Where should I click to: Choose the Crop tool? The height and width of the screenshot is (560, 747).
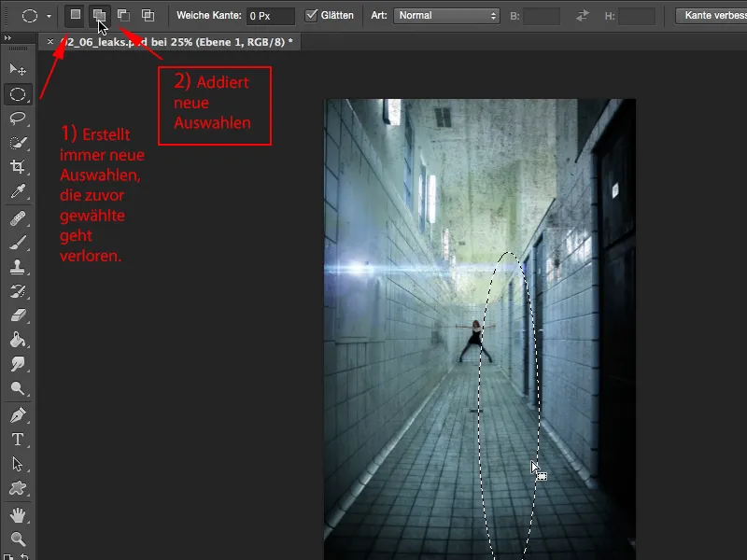(x=17, y=167)
